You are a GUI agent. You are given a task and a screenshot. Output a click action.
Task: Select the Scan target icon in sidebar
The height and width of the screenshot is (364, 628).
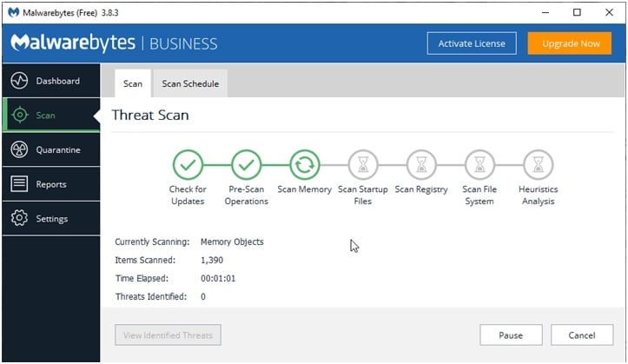click(20, 116)
